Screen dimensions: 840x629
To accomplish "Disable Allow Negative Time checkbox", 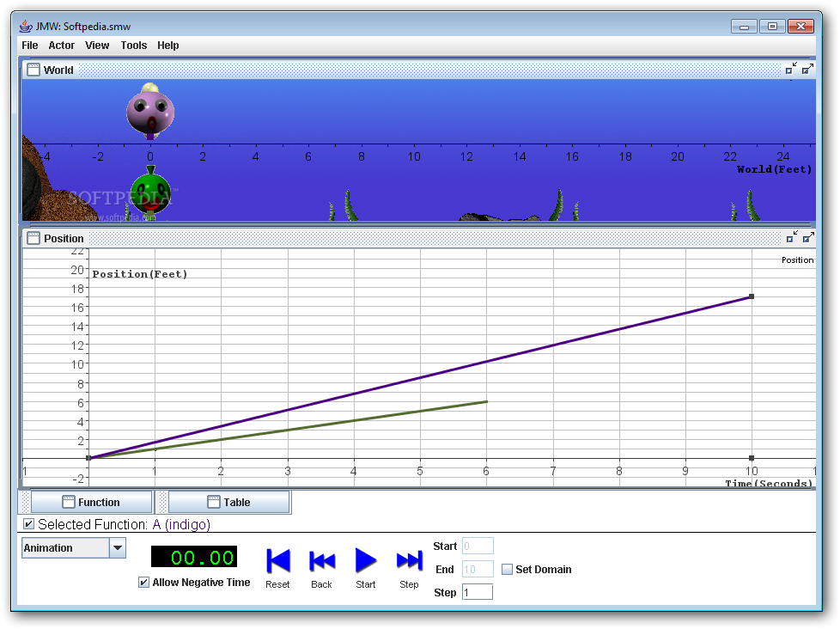I will (x=143, y=583).
